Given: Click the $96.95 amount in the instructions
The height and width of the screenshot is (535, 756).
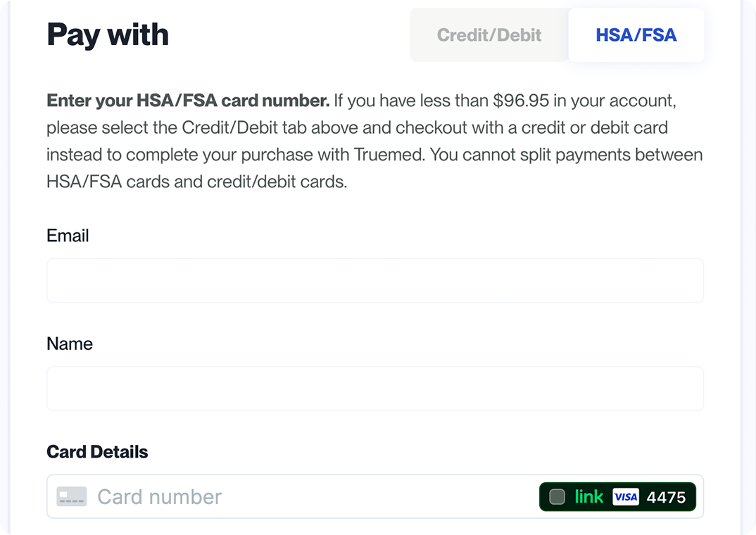Looking at the screenshot, I should pos(521,101).
